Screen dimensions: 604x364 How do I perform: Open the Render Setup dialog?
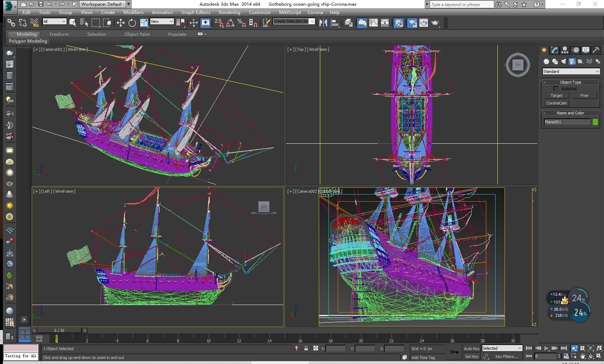(412, 23)
